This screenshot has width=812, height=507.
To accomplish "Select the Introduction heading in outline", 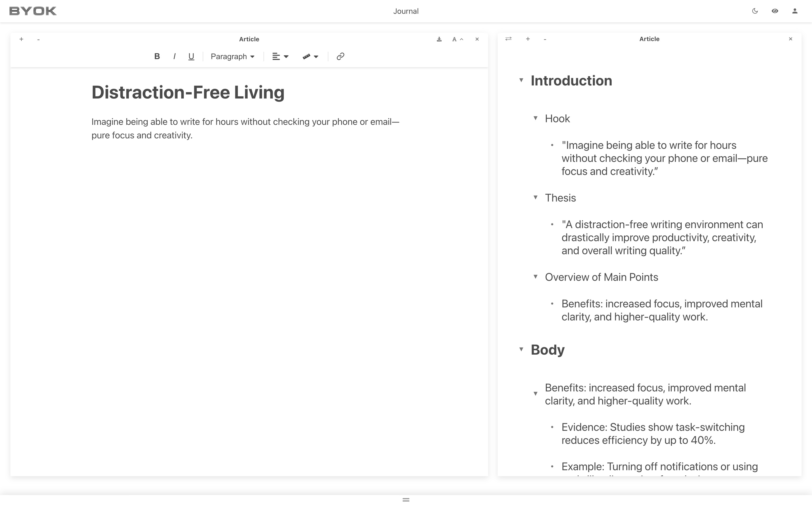I will [x=571, y=81].
